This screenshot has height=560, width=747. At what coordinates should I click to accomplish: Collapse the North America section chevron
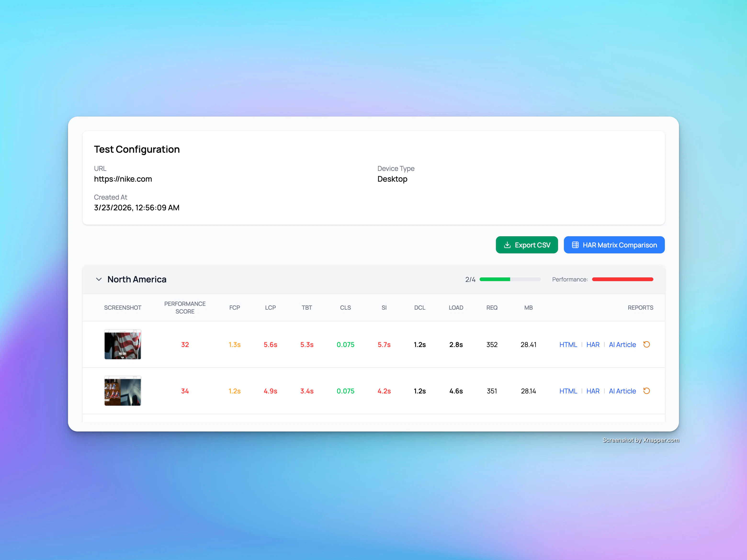[99, 280]
